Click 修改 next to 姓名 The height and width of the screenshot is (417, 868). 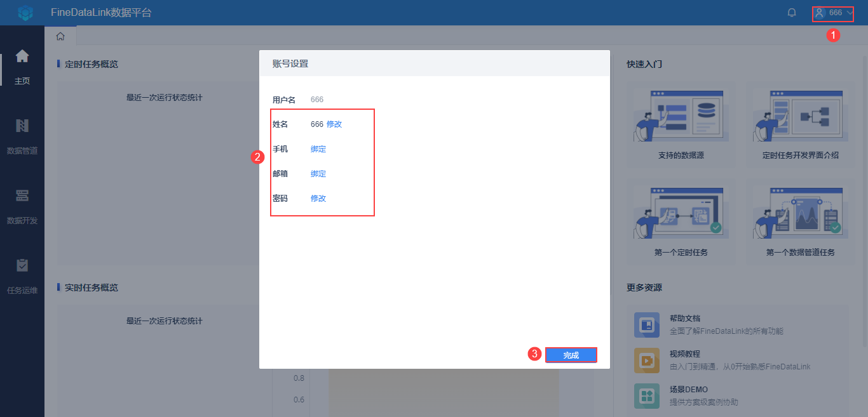pyautogui.click(x=334, y=124)
